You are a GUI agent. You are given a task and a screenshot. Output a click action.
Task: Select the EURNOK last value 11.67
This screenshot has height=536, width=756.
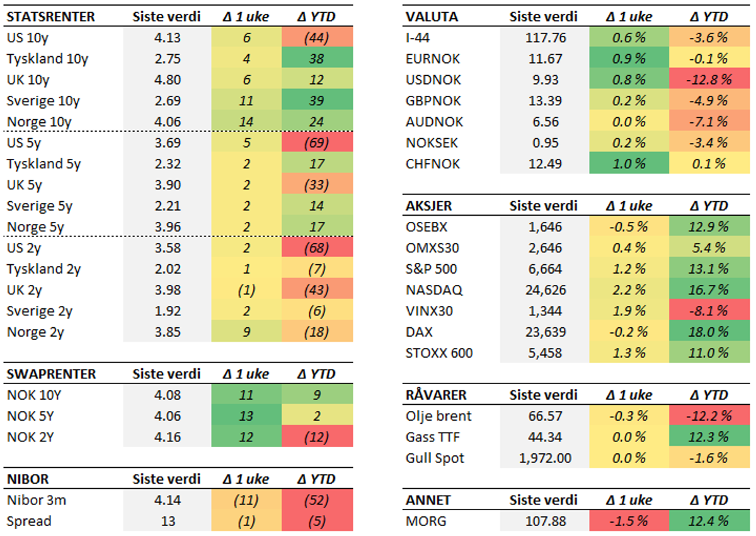click(546, 59)
